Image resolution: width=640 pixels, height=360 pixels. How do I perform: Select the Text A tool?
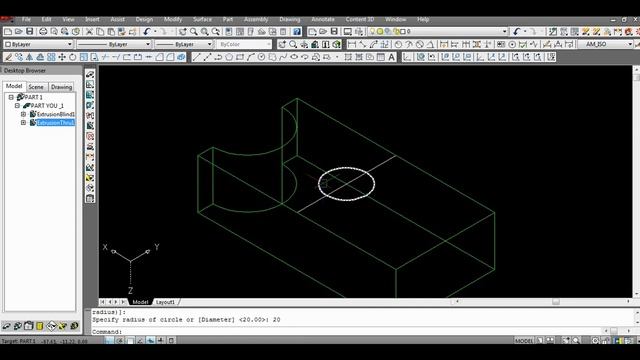coord(391,57)
